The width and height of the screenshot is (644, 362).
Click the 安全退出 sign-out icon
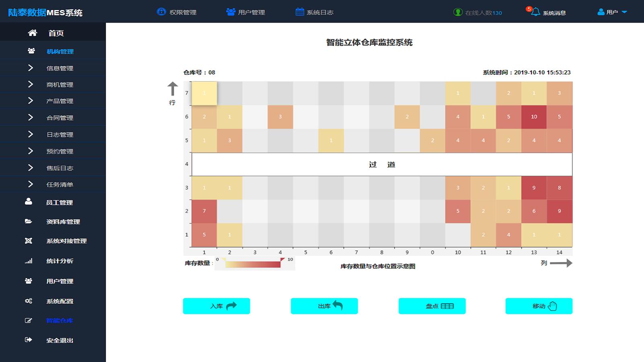29,340
